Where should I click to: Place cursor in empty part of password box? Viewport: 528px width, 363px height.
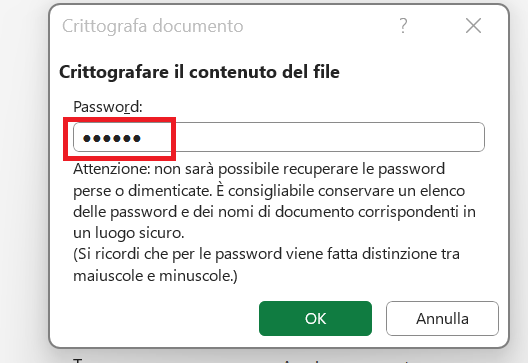313,137
